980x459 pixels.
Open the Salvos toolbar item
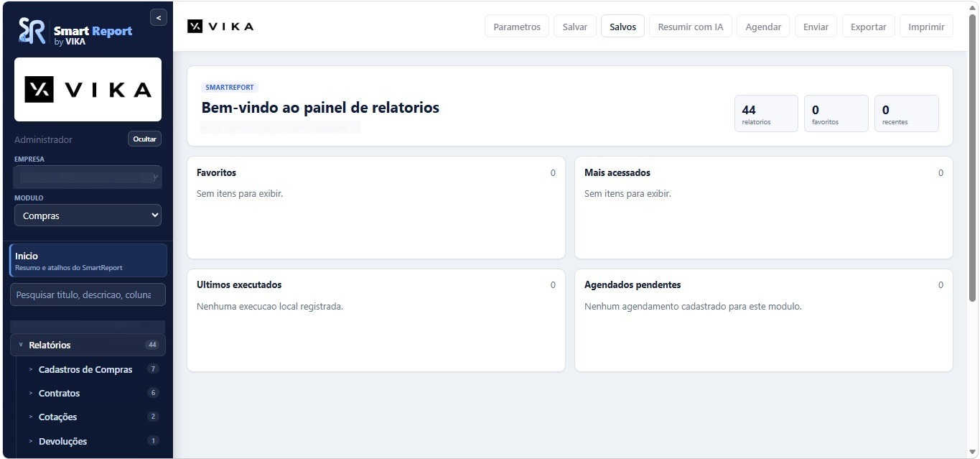click(x=622, y=27)
